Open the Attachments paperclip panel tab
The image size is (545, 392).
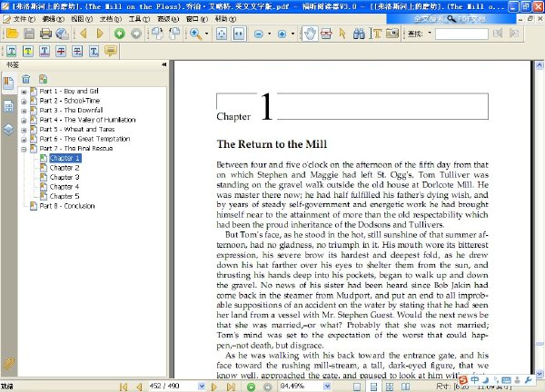pos(8,364)
